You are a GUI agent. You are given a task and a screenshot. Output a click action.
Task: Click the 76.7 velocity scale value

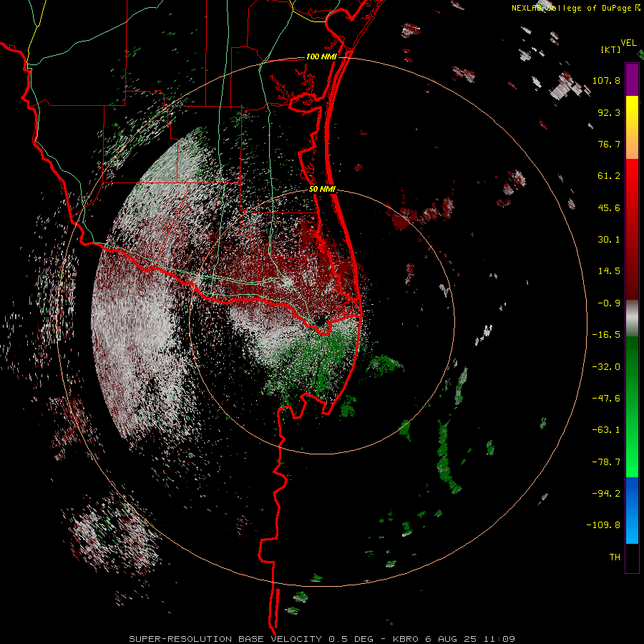pos(609,144)
